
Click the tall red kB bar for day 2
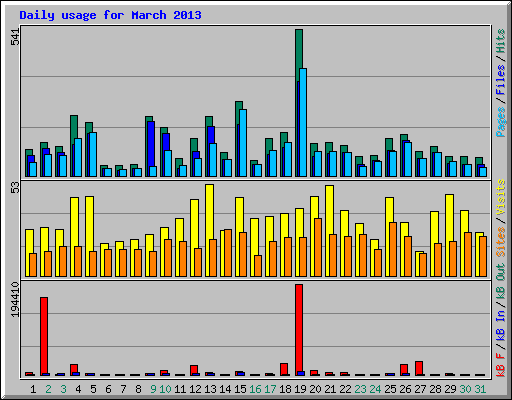(44, 336)
